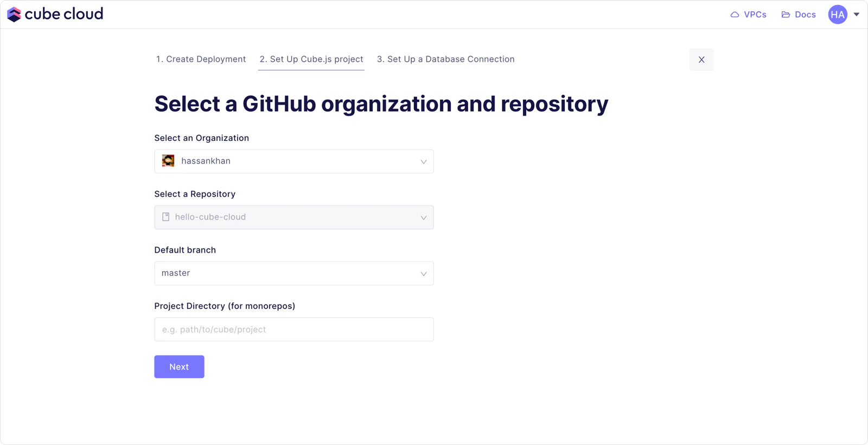Focus the Project Directory input field

tap(294, 330)
